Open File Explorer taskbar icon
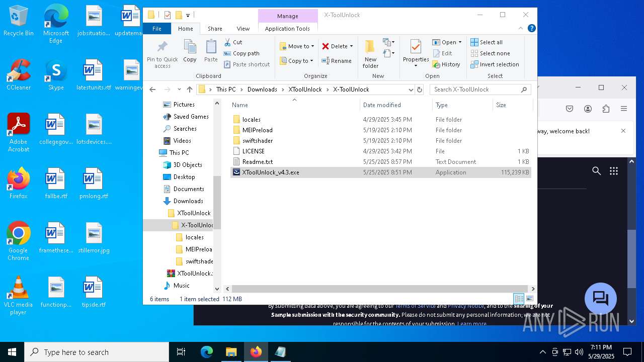This screenshot has width=644, height=362. click(231, 352)
